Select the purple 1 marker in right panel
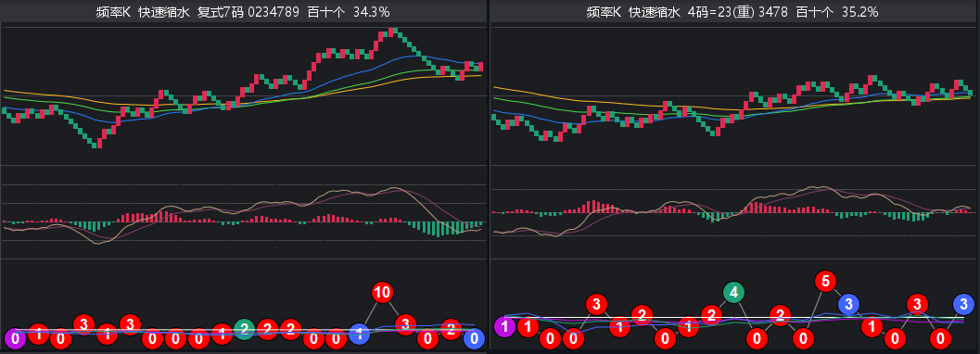This screenshot has width=980, height=354. (x=505, y=326)
